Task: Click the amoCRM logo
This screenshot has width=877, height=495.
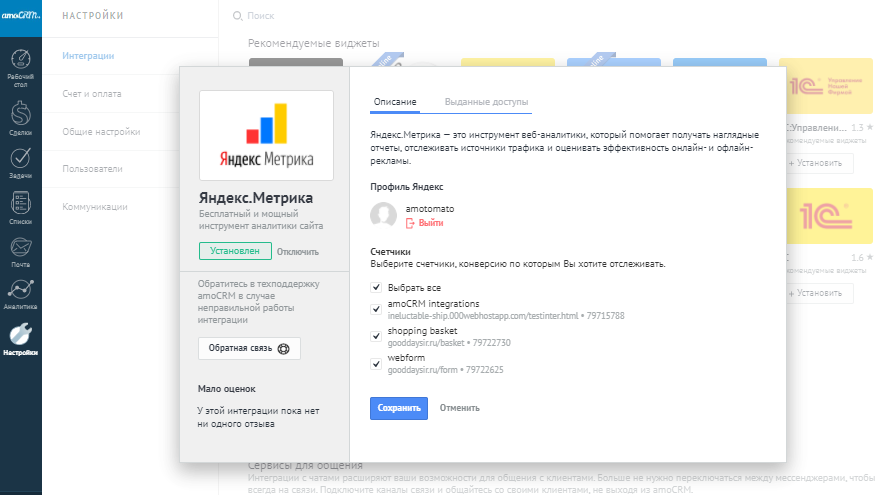Action: tap(21, 16)
